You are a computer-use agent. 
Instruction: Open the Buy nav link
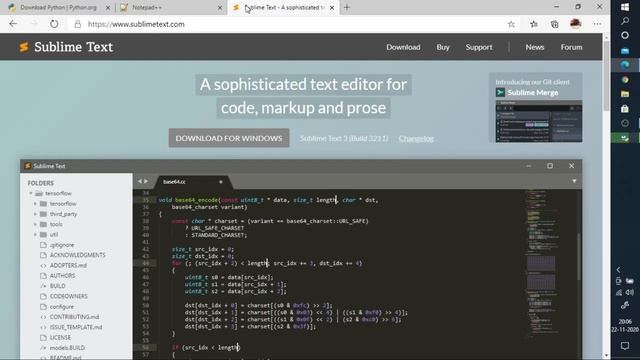443,47
